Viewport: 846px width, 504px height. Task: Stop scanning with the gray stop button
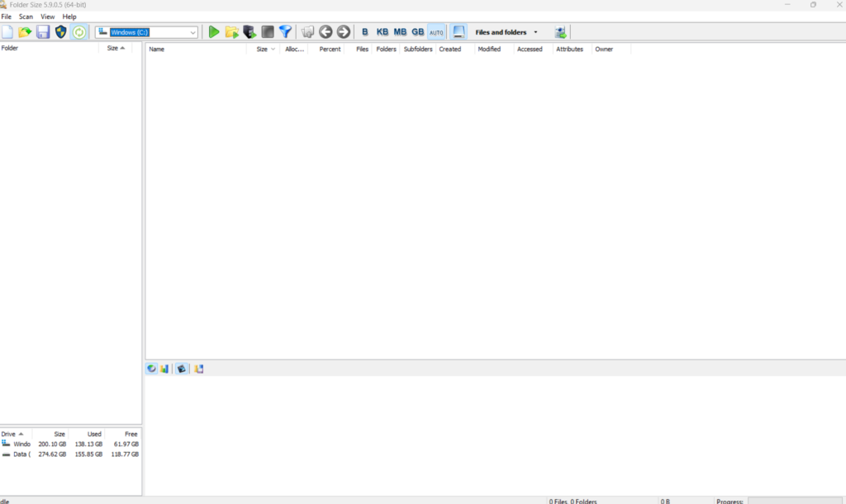[x=268, y=32]
